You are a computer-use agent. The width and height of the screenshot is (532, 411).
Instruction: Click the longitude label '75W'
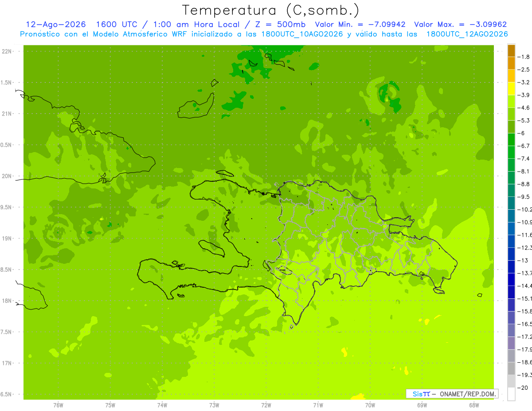(x=110, y=405)
